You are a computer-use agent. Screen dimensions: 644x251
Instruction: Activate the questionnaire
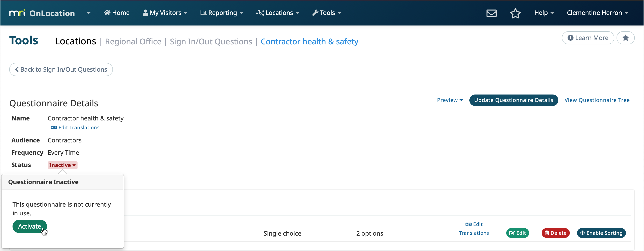pos(29,226)
